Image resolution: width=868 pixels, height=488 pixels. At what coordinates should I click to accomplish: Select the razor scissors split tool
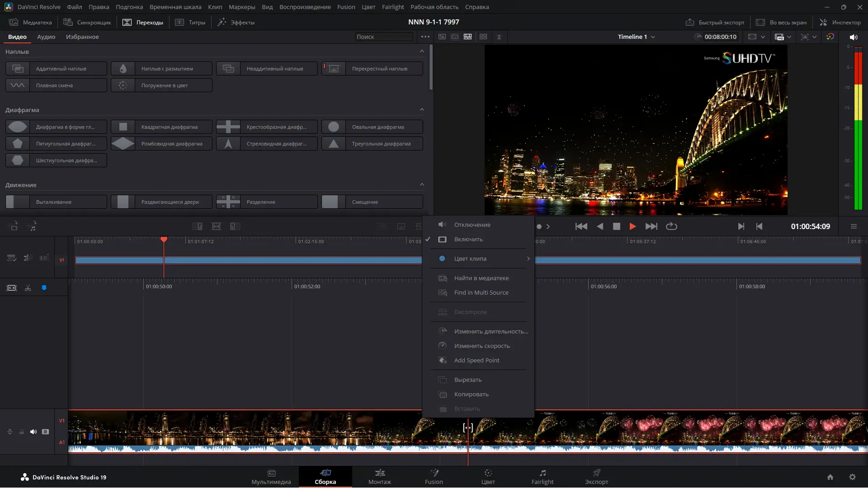[28, 288]
